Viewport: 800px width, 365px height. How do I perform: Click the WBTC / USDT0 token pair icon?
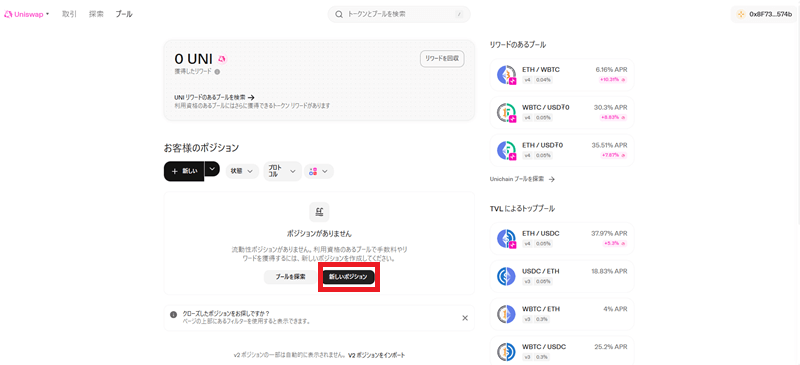(x=507, y=113)
